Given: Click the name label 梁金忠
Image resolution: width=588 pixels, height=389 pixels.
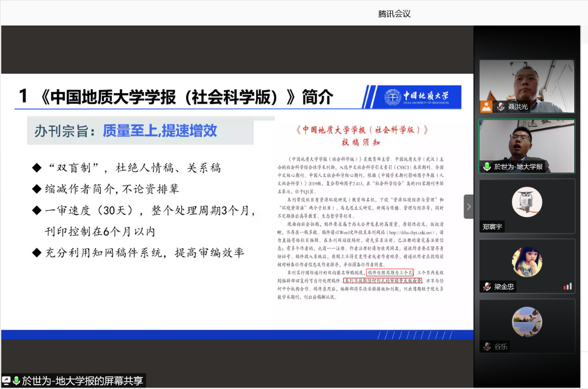Looking at the screenshot, I should 504,286.
